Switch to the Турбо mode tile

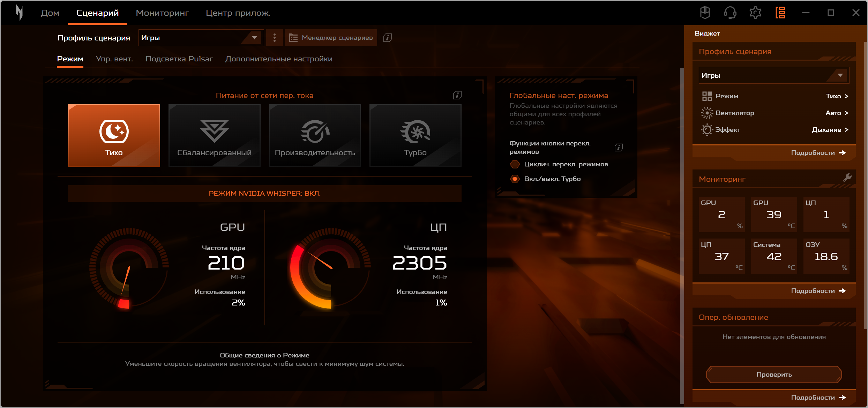pyautogui.click(x=415, y=135)
